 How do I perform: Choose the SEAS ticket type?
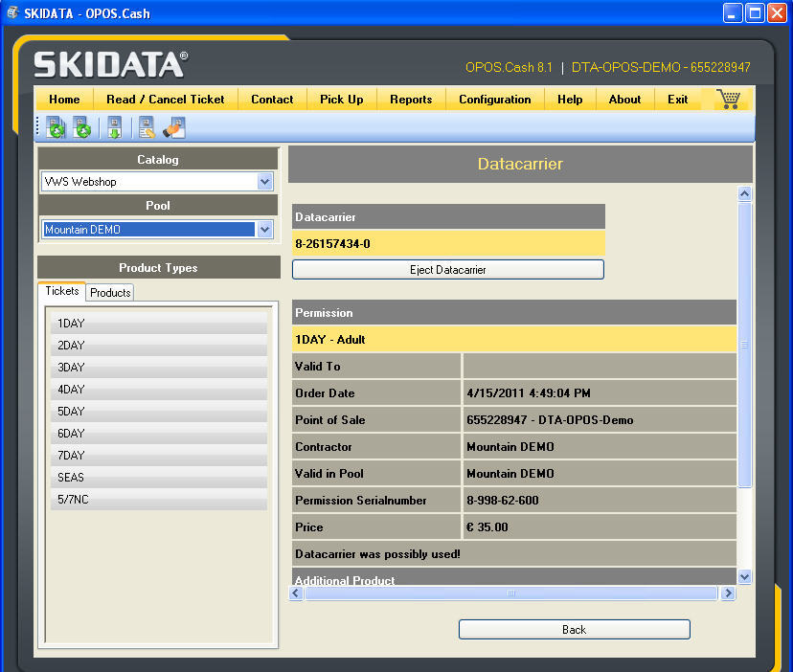click(158, 478)
